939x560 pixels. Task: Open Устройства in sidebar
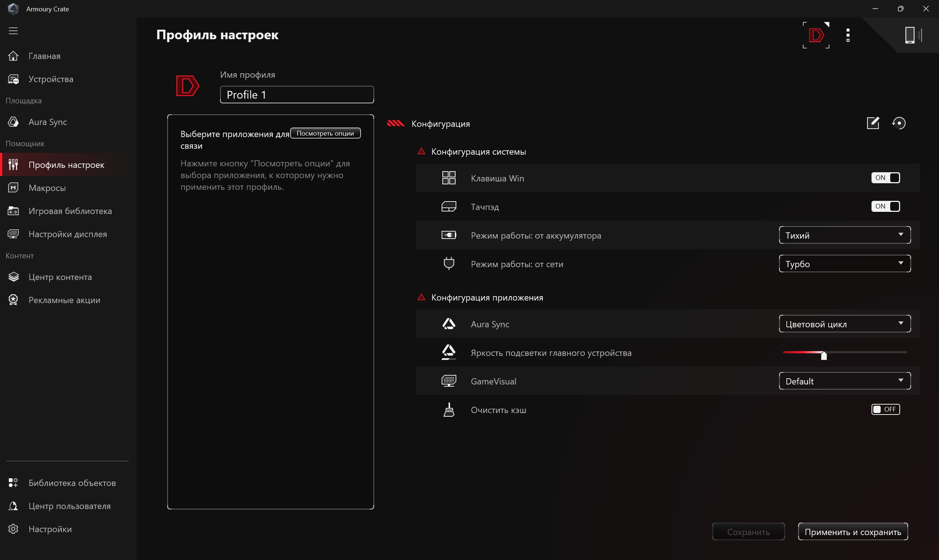(68, 79)
